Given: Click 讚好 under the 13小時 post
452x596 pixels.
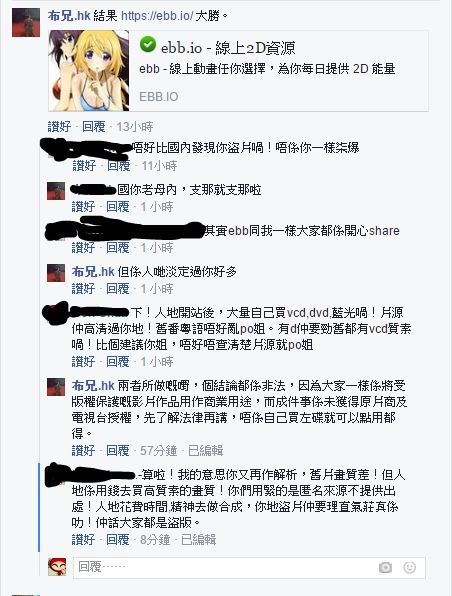Looking at the screenshot, I should [x=59, y=127].
